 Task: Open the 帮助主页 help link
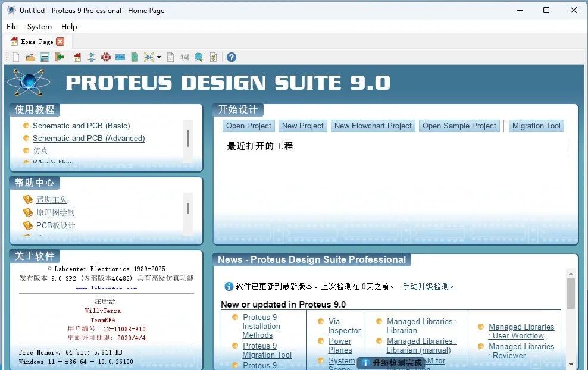(x=52, y=199)
